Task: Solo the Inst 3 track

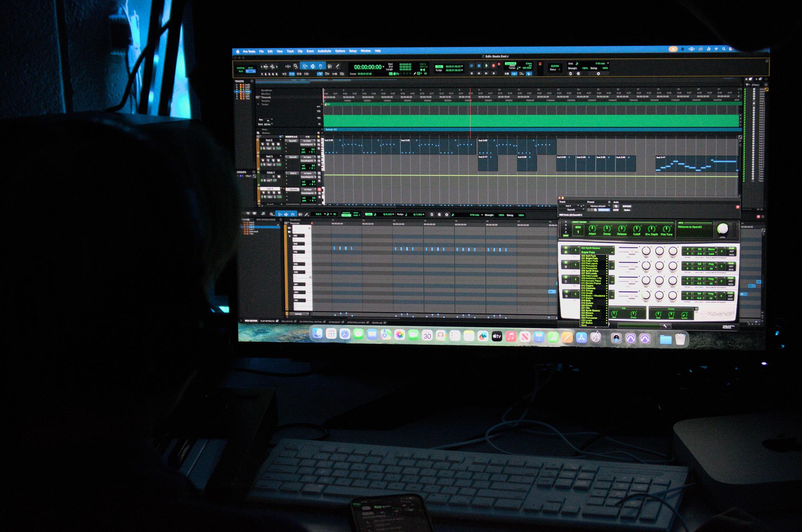Action: click(x=273, y=160)
